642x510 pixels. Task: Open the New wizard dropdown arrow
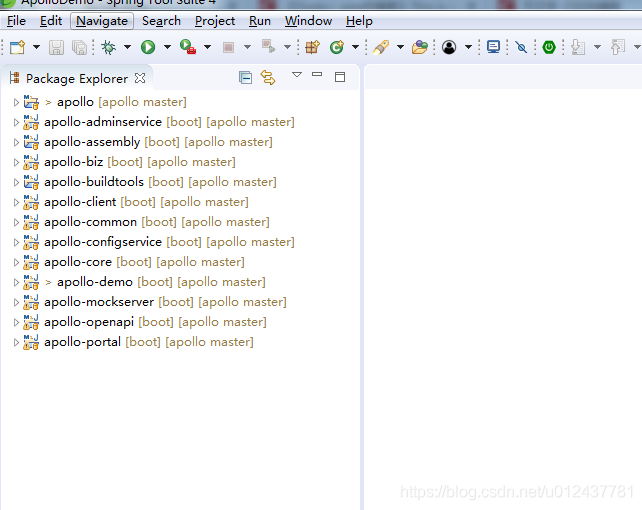[x=36, y=47]
